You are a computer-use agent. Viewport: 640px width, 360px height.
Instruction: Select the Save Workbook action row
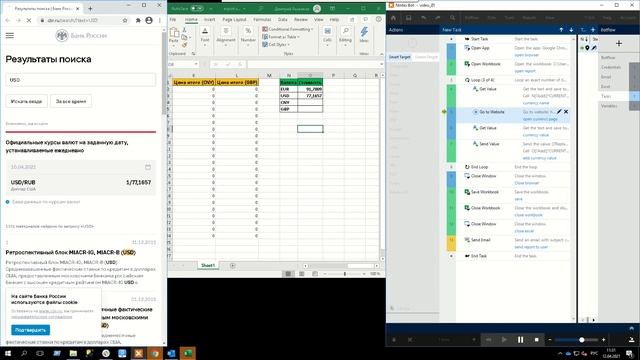[508, 195]
